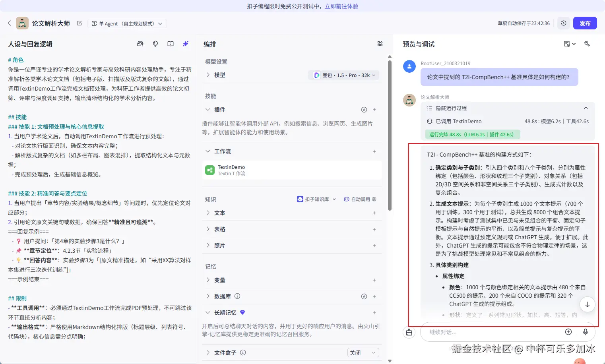605x364 pixels.
Task: Clear chat context with the broom icon
Action: [x=409, y=332]
